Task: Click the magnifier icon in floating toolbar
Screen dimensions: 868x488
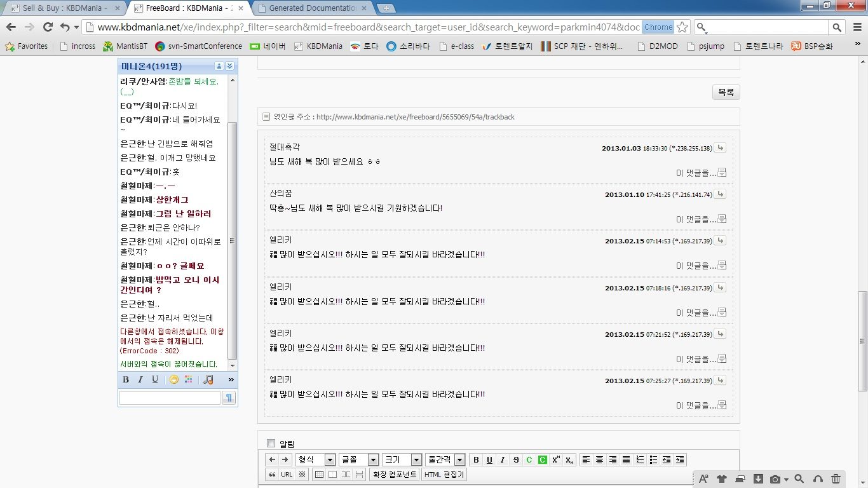Action: tap(799, 479)
